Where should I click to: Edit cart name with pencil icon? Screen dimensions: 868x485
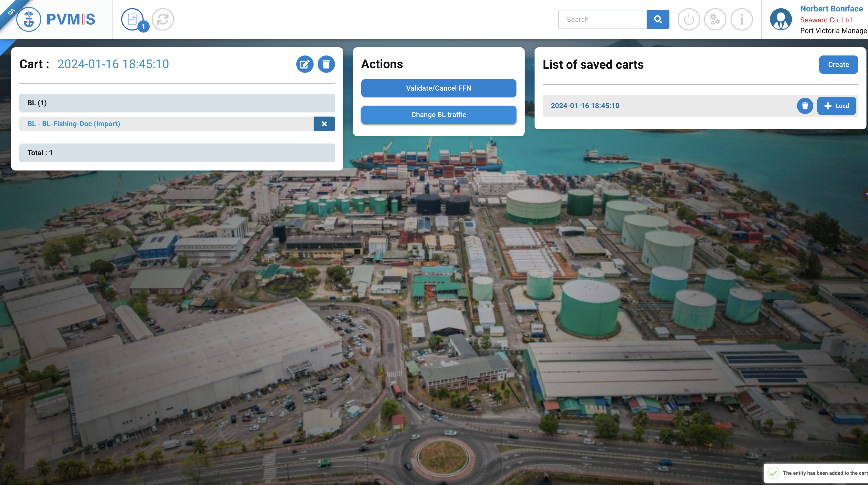point(305,64)
